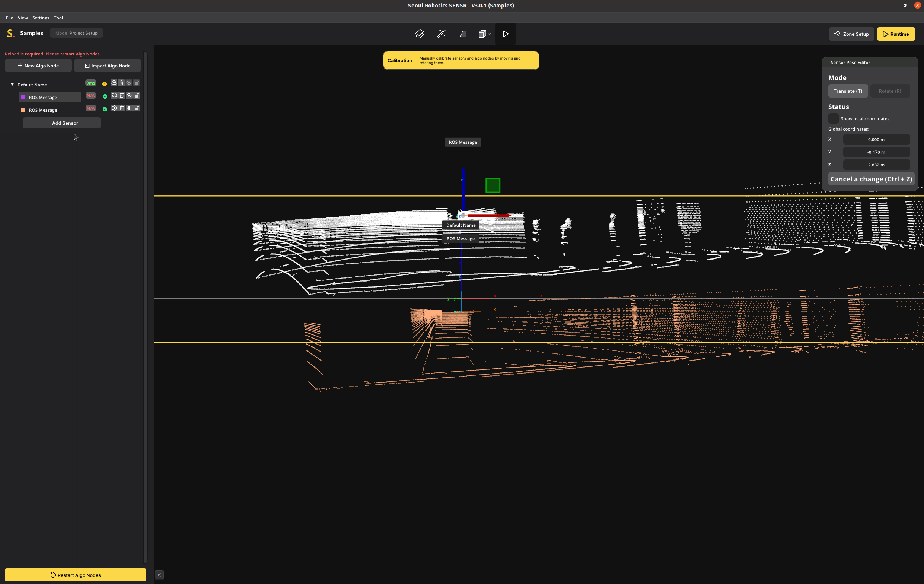Viewport: 924px width, 584px height.
Task: Click green check status of orange ROS Message
Action: [x=105, y=109]
